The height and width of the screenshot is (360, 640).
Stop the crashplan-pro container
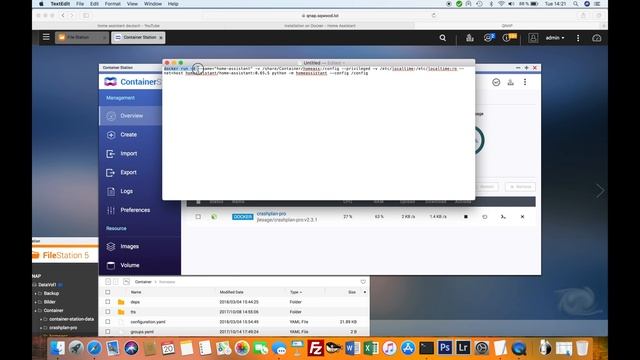(x=466, y=217)
